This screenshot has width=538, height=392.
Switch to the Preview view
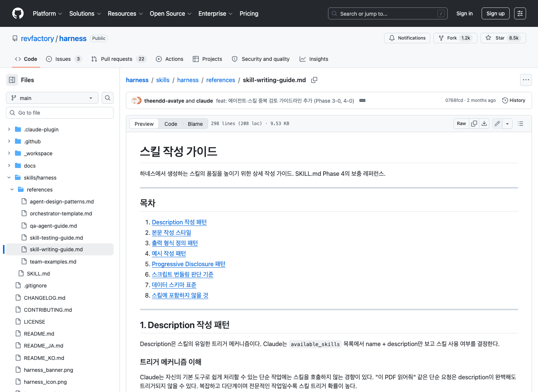tap(144, 124)
